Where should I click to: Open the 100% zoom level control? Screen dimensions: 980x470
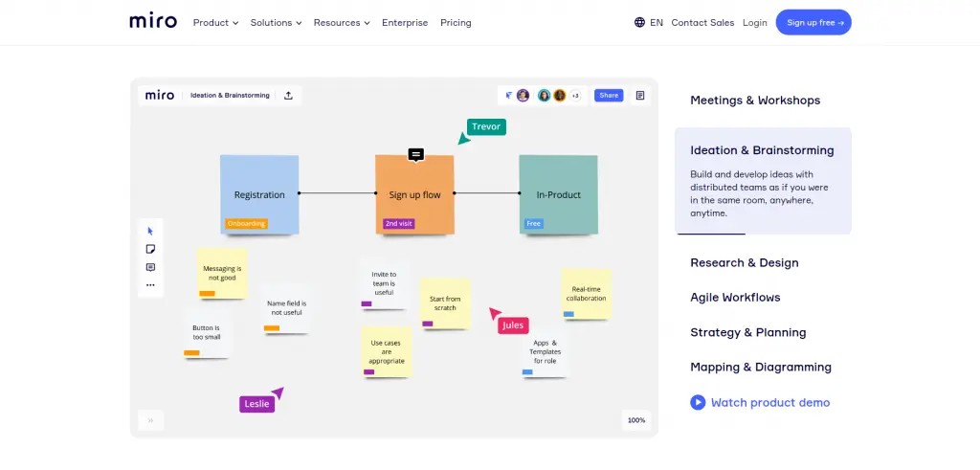pyautogui.click(x=636, y=420)
